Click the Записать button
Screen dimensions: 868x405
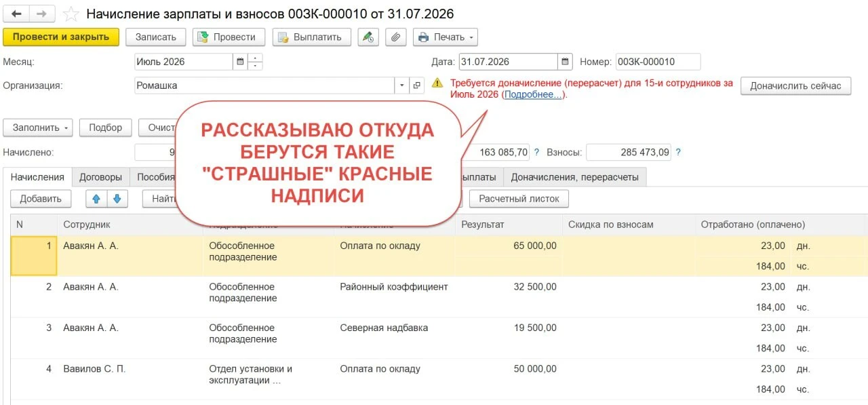[x=155, y=37]
